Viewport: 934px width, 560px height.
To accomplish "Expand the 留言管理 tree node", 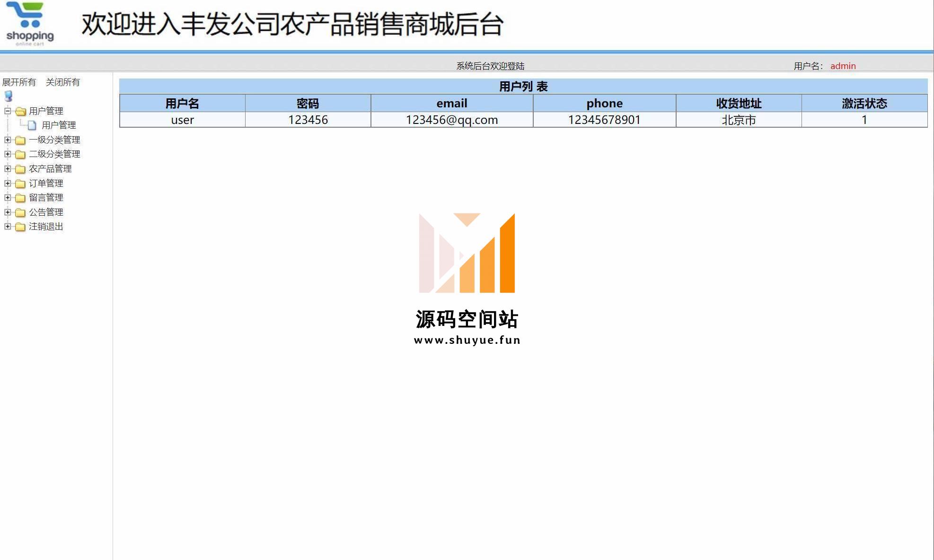I will tap(8, 198).
